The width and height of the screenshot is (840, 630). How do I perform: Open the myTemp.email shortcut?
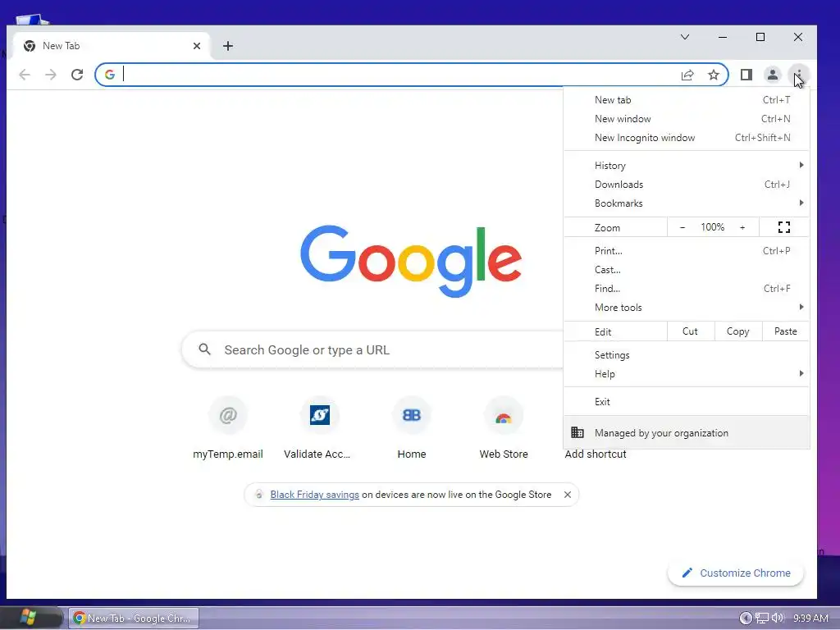click(x=228, y=428)
